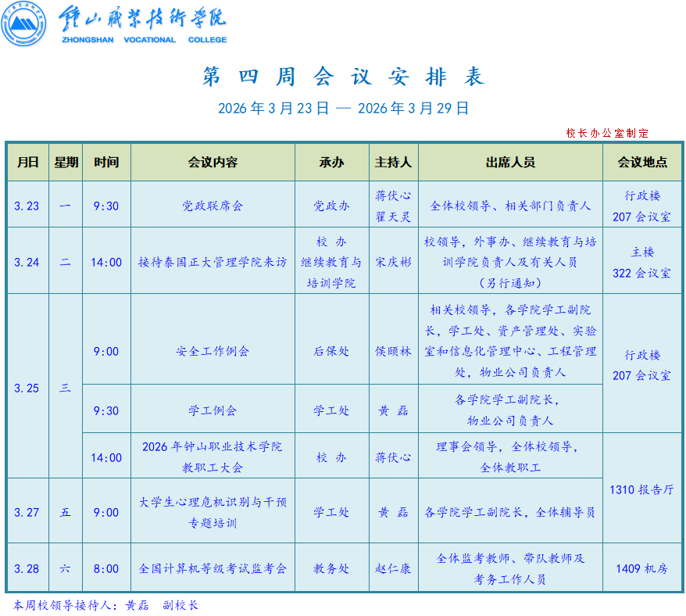
Task: Click the title 第四周会议安排表
Action: [x=343, y=77]
